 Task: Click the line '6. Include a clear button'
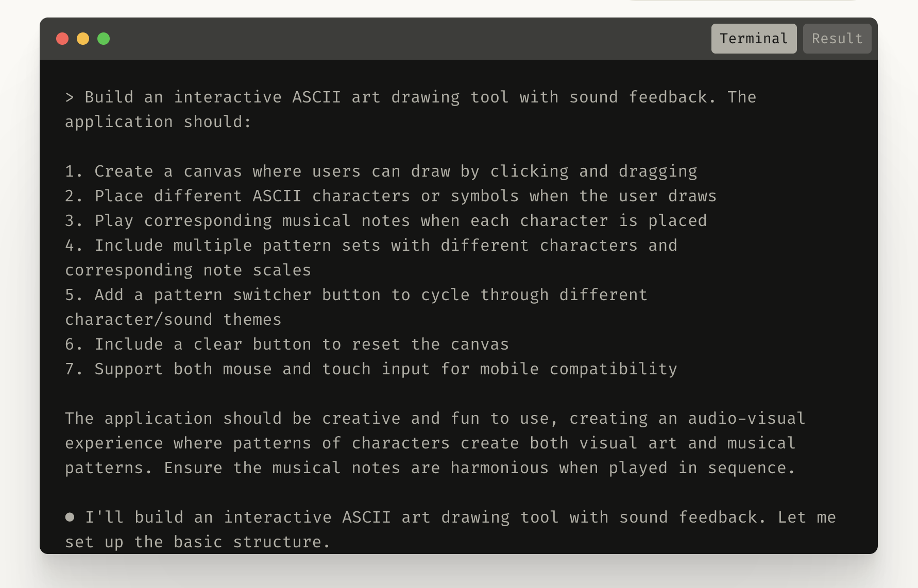point(287,344)
